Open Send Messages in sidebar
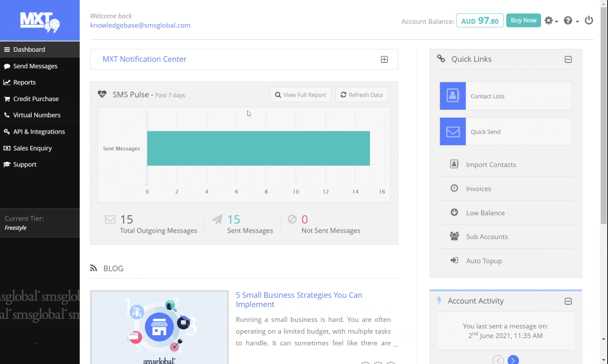Screen dimensions: 608x364 tap(35, 66)
